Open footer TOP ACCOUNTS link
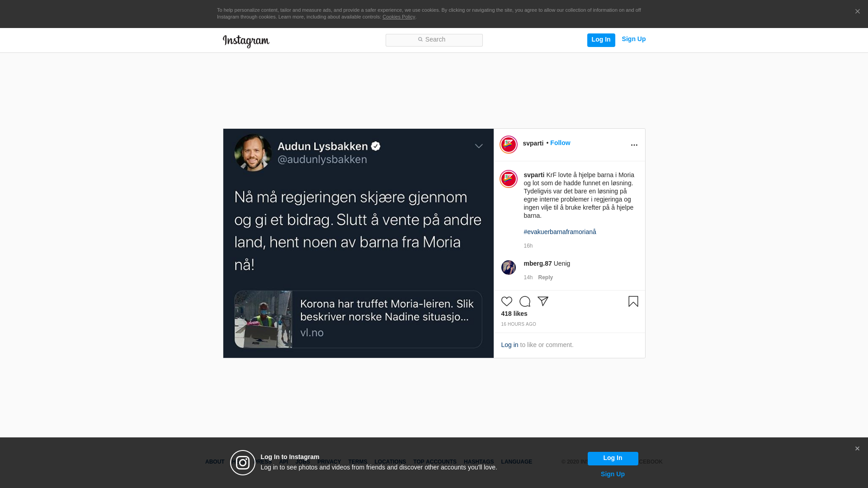 [x=435, y=462]
